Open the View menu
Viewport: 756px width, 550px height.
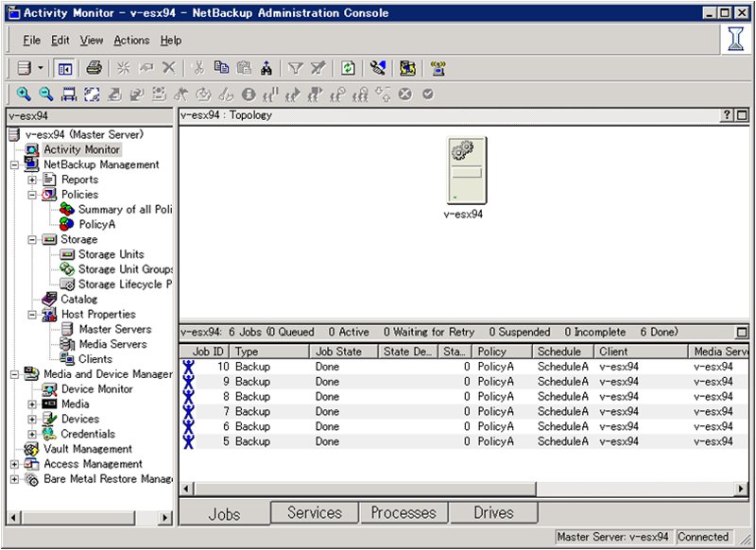point(92,41)
